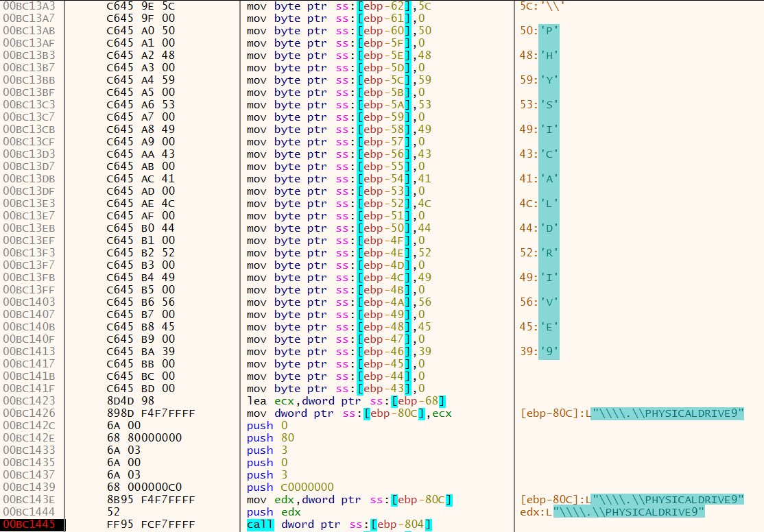Click the edx:L"\\\\.\\PHYSICALDRIVE9" comment
The image size is (764, 532).
(612, 512)
